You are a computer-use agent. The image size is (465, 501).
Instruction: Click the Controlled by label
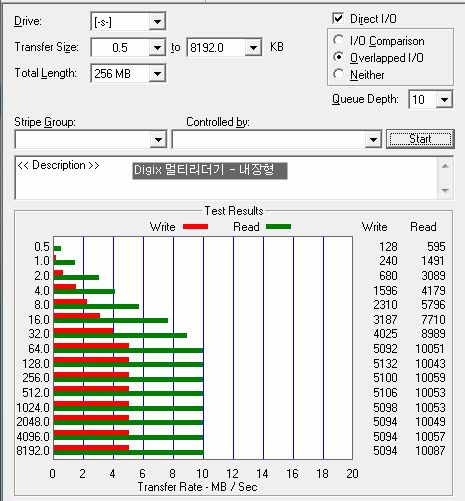point(218,122)
